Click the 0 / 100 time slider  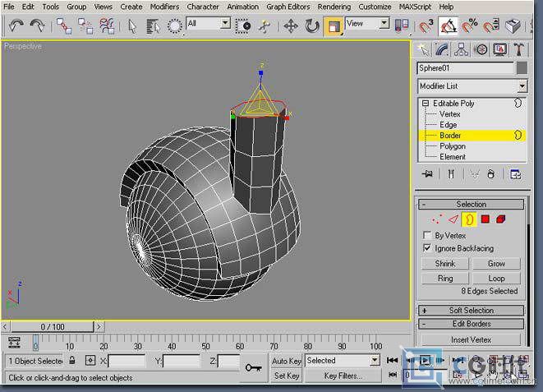pos(53,326)
